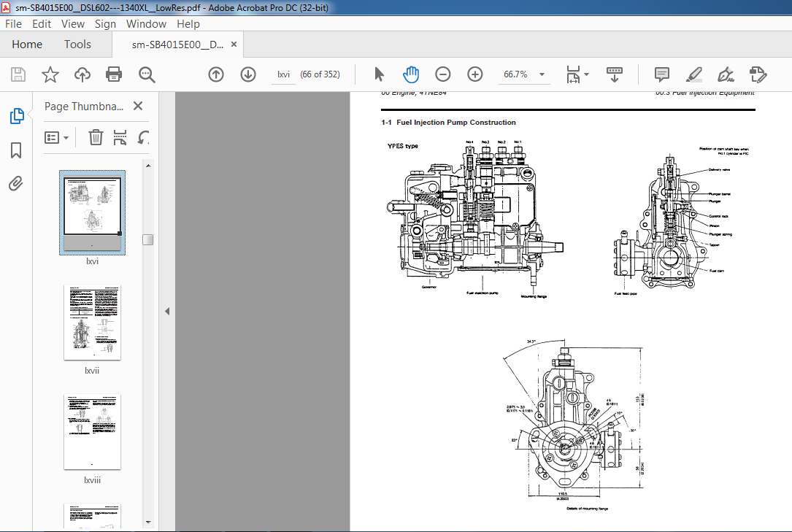Click the scrolling mode keyboard icon
Screen dimensions: 792x532
(614, 74)
